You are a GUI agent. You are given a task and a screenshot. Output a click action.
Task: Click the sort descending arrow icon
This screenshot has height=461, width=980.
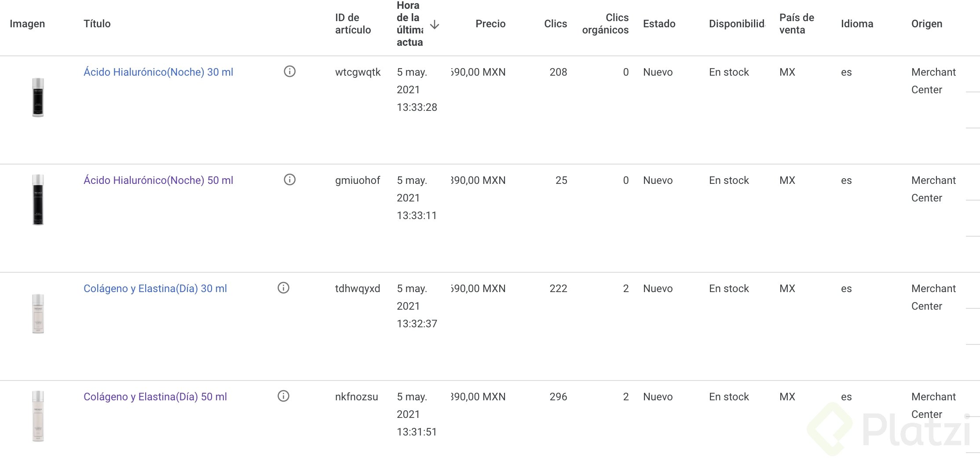(435, 24)
